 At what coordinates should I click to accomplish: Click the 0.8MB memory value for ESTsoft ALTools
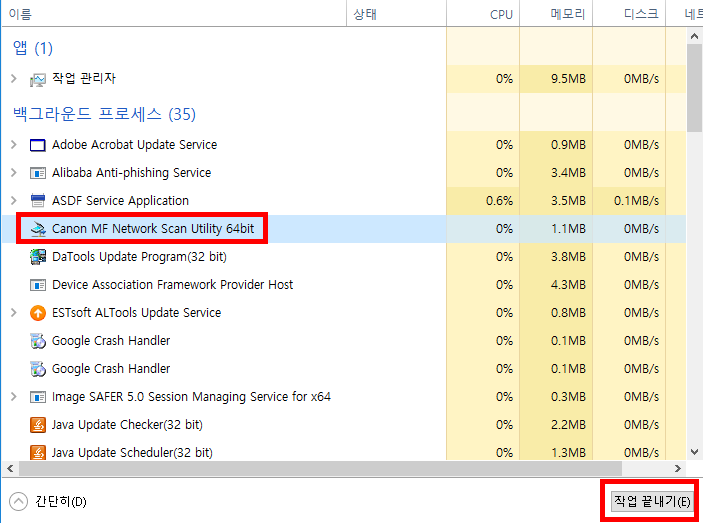coord(568,313)
